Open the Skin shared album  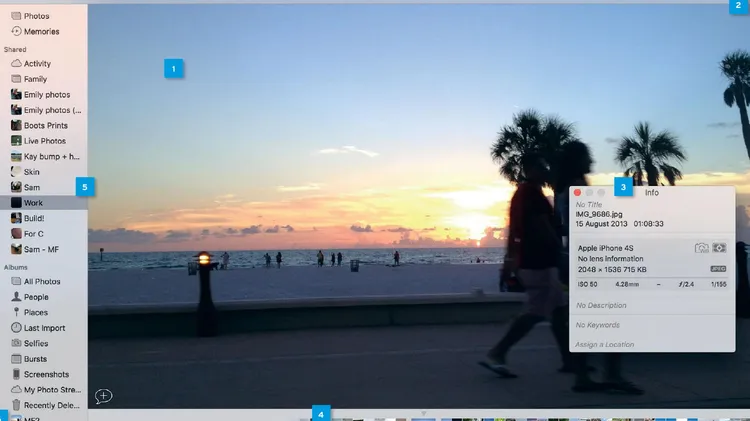click(32, 172)
